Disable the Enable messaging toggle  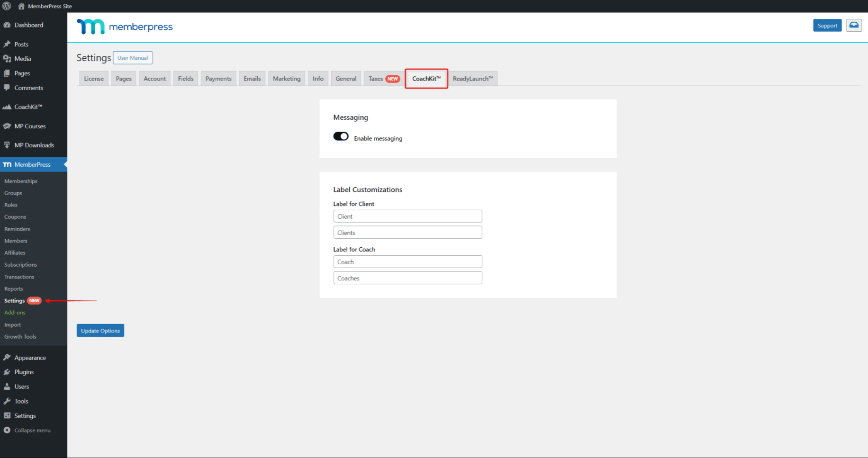pyautogui.click(x=341, y=136)
